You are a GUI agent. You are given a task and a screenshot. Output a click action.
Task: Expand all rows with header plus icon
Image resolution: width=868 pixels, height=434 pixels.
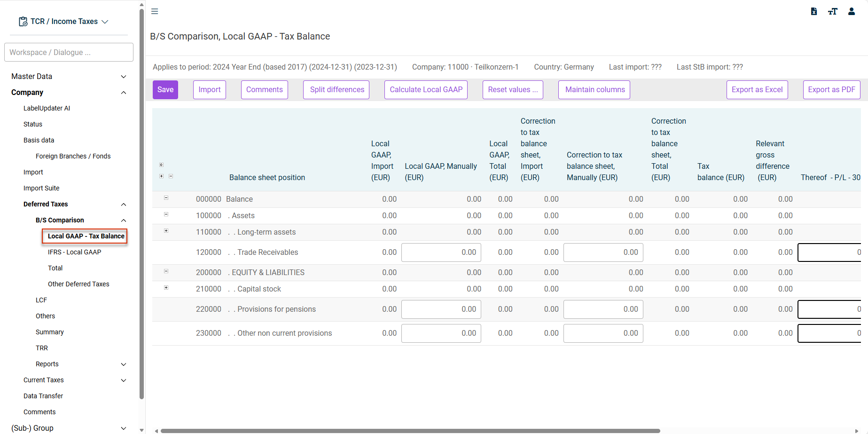[161, 176]
